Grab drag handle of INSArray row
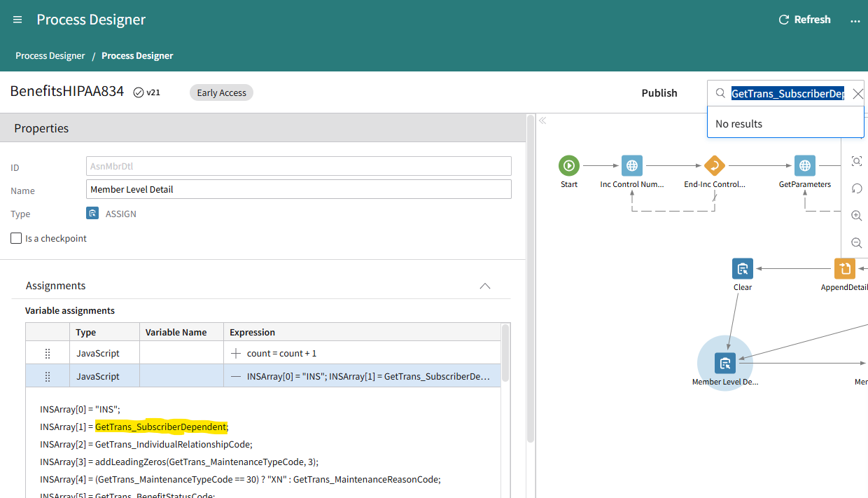 pos(48,376)
